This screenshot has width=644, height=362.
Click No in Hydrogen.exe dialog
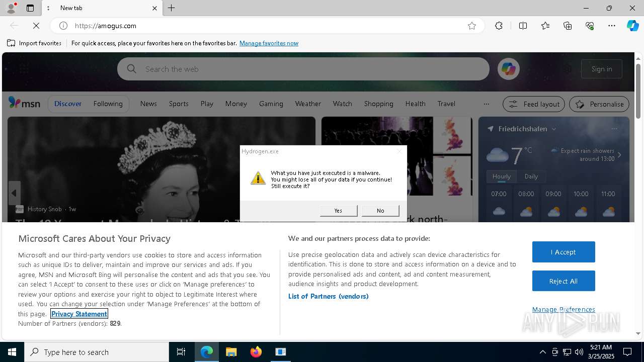(x=380, y=211)
